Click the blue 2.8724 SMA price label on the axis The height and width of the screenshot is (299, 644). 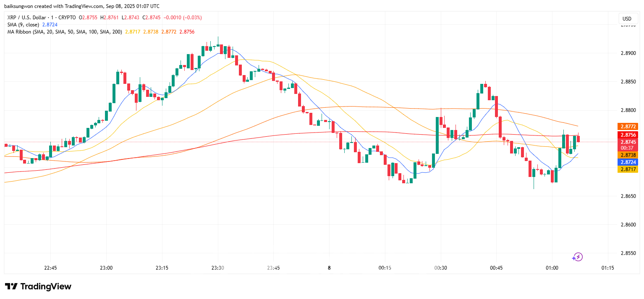point(627,162)
